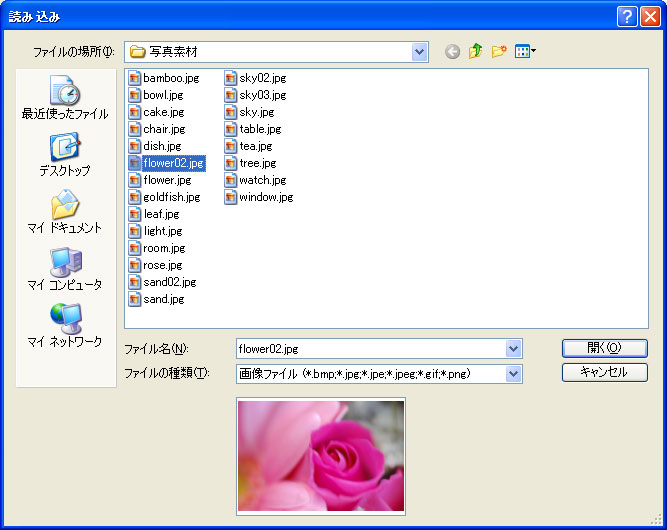This screenshot has width=667, height=530.
Task: Open マイ コンピュータ location
Action: coord(66,268)
